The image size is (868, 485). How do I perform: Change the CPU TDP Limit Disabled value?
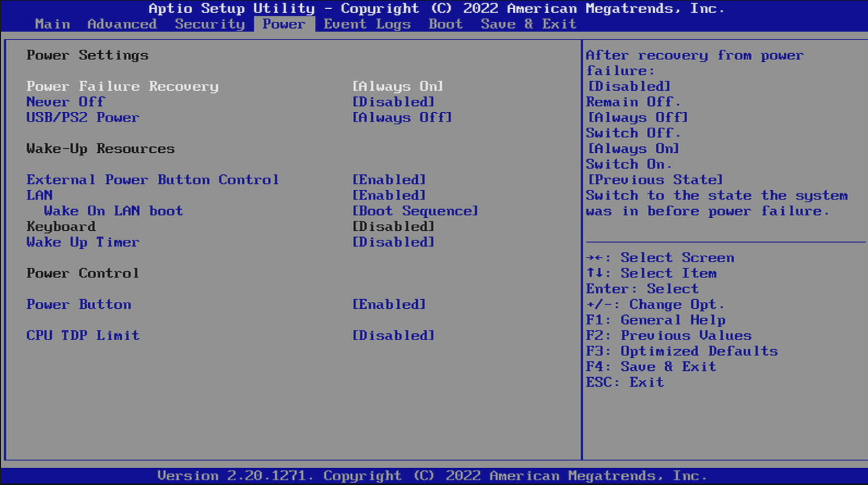[x=393, y=336]
